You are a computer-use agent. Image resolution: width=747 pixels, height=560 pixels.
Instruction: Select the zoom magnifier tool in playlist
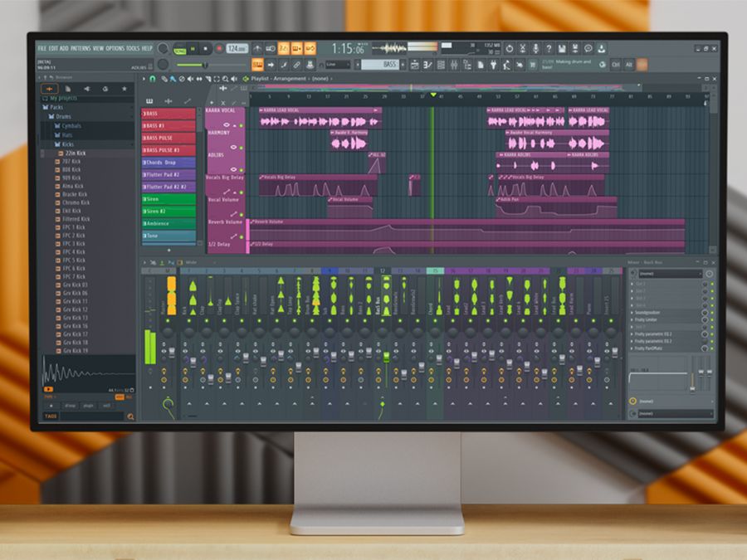point(225,79)
